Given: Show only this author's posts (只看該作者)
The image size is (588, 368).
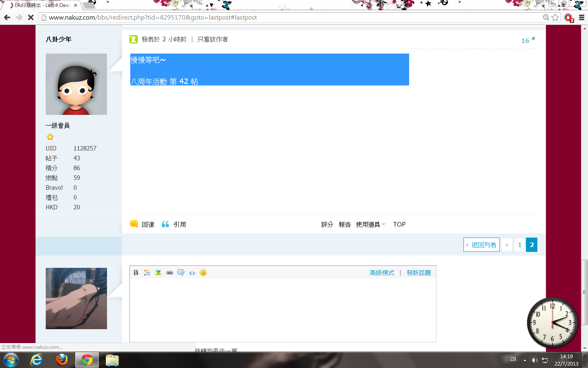Looking at the screenshot, I should pyautogui.click(x=213, y=39).
